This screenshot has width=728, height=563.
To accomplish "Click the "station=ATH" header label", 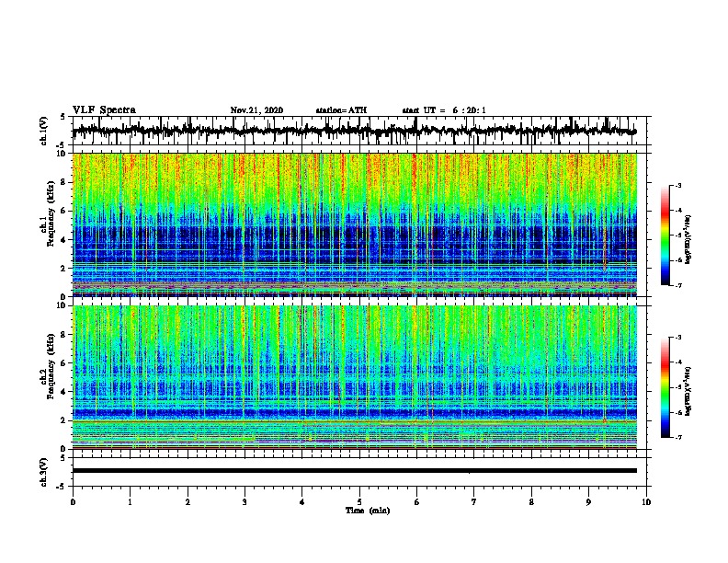I will [341, 110].
